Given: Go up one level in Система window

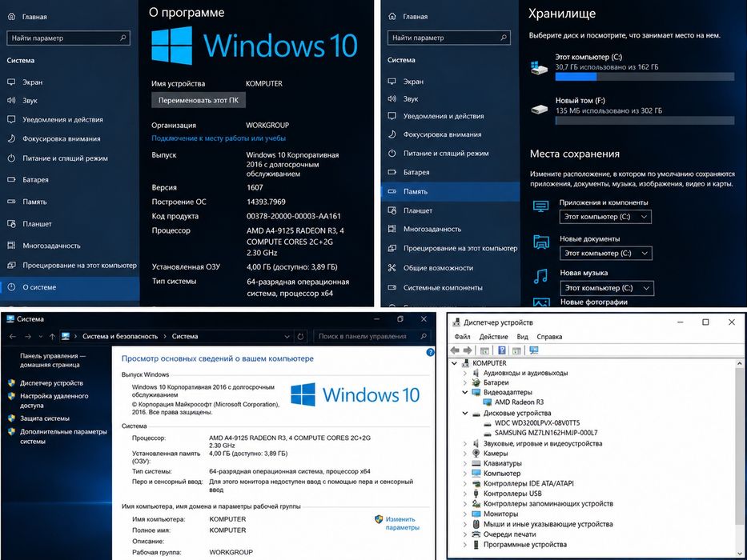Looking at the screenshot, I should click(52, 336).
